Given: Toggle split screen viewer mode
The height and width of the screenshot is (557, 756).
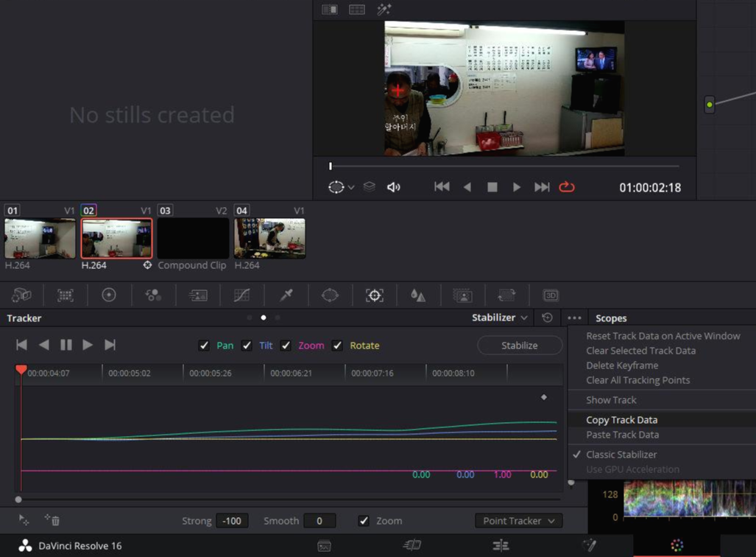Looking at the screenshot, I should (357, 10).
